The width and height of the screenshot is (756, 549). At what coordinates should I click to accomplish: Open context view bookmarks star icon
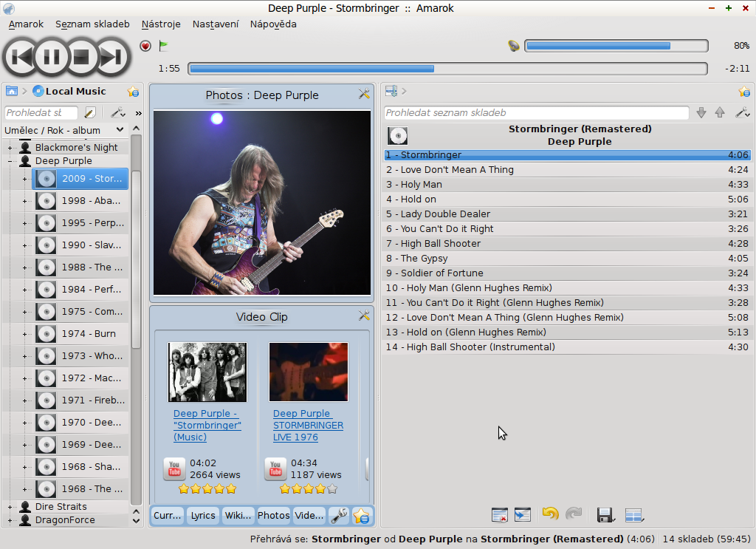[362, 516]
